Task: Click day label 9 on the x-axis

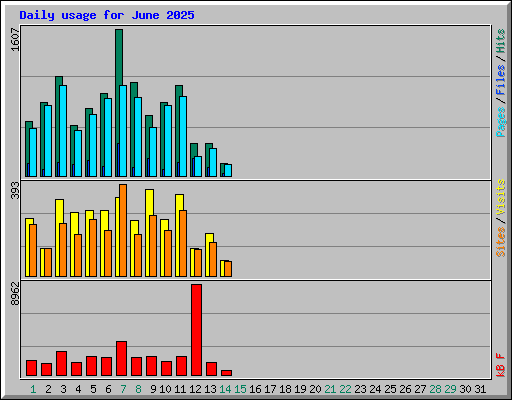Action: point(153,389)
